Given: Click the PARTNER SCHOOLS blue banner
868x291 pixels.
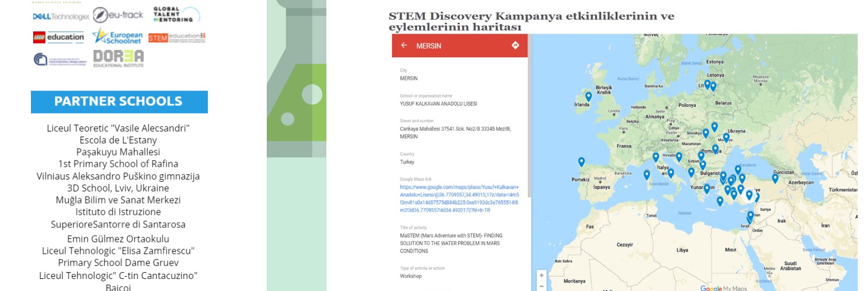Looking at the screenshot, I should coord(119,102).
